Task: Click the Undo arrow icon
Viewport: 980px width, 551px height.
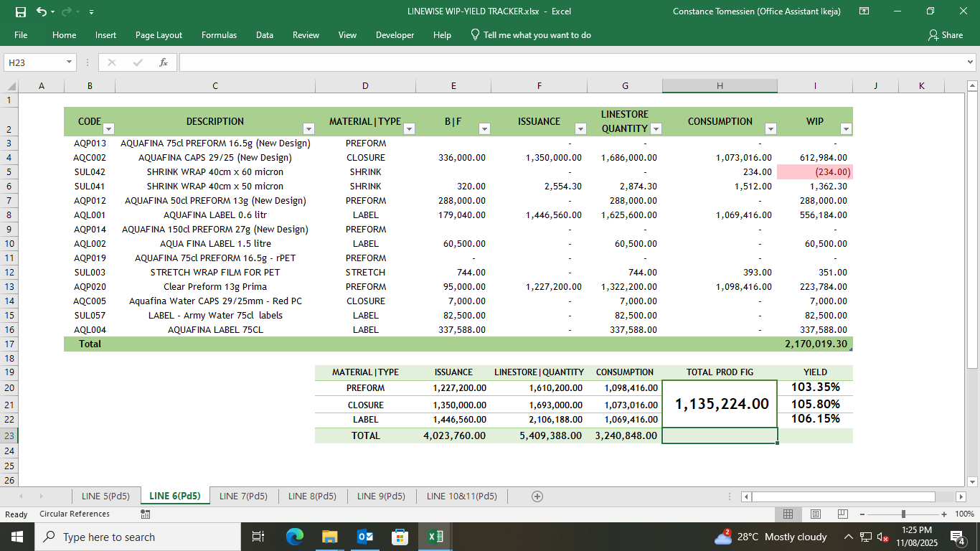Action: click(41, 11)
